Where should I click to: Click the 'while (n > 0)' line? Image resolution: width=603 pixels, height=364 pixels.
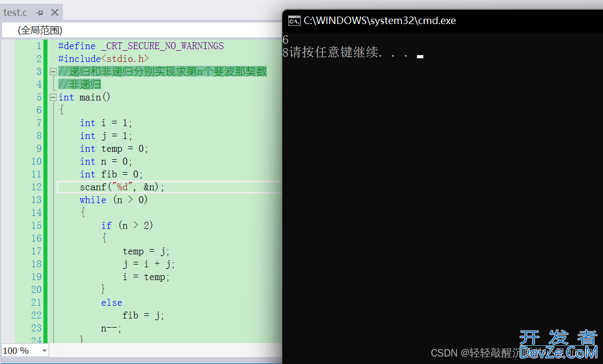tap(113, 200)
